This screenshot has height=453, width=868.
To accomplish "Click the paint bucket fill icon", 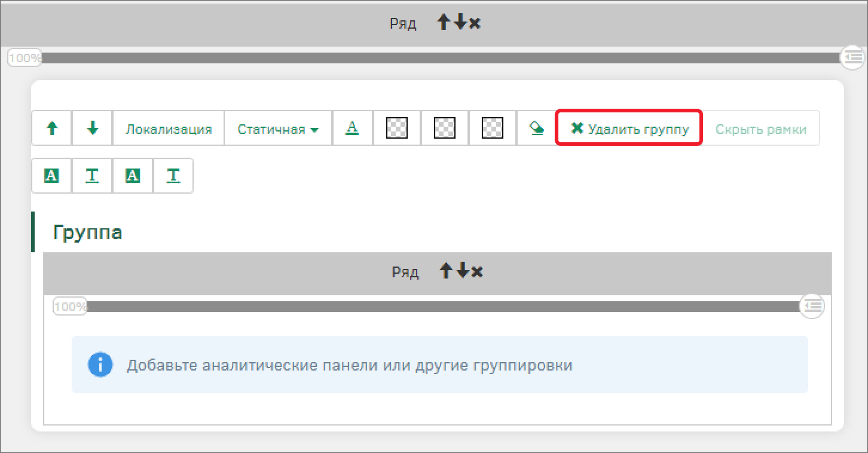I will coord(537,128).
